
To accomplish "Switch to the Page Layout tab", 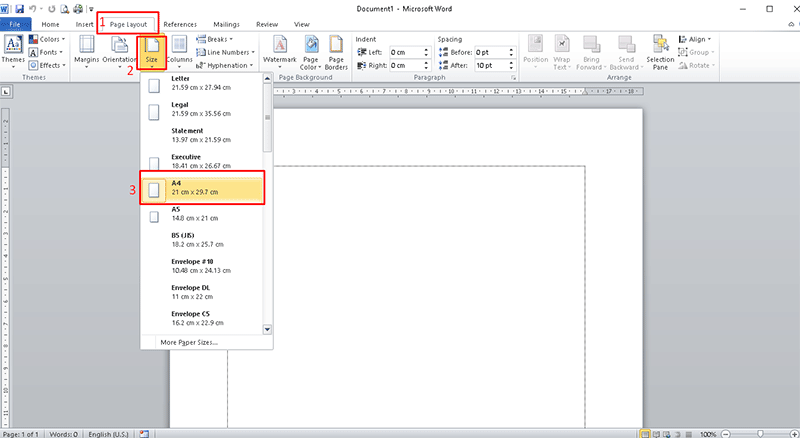I will 128,24.
